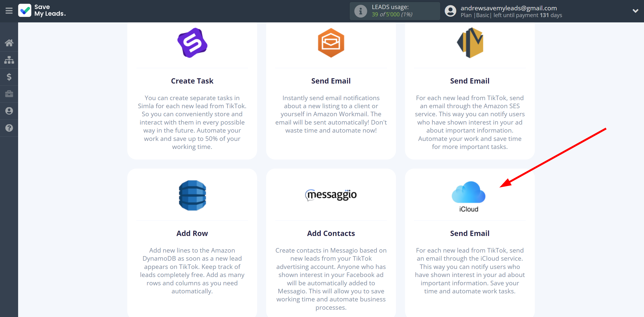The image size is (644, 317).
Task: Open billing via sidebar dollar icon
Action: pos(9,77)
